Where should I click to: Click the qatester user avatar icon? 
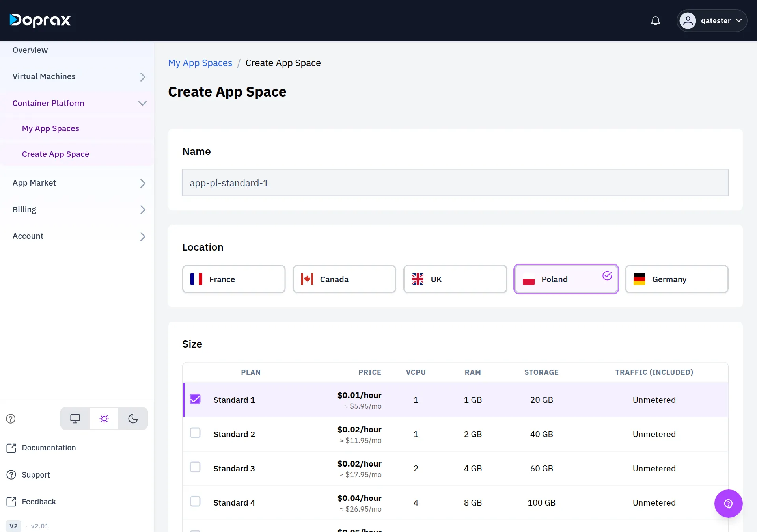pos(688,20)
